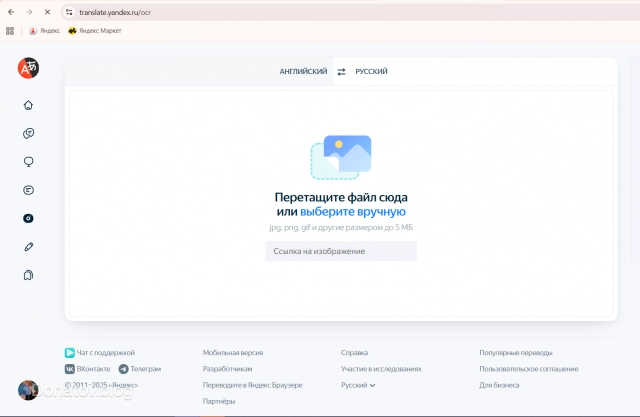Focus the Ссылка на изображение field
The width and height of the screenshot is (640, 417).
[341, 251]
